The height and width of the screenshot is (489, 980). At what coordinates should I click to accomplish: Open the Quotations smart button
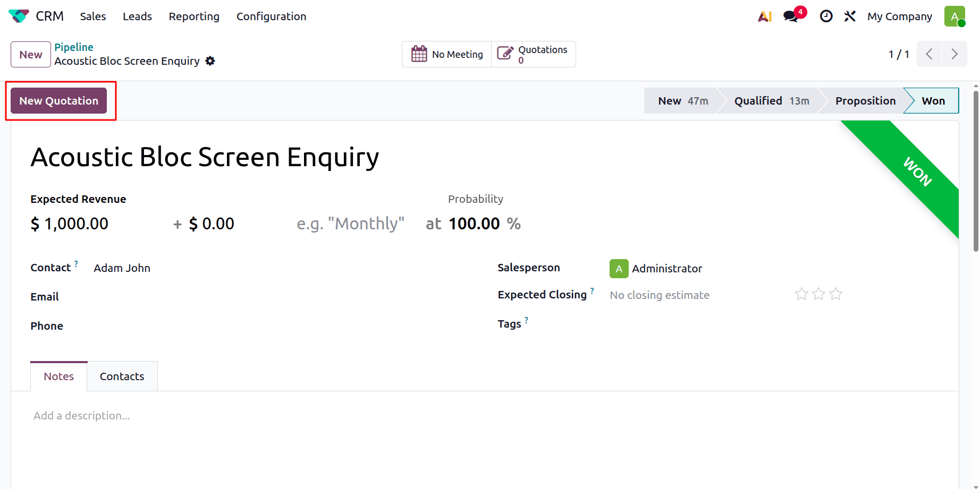(x=534, y=54)
